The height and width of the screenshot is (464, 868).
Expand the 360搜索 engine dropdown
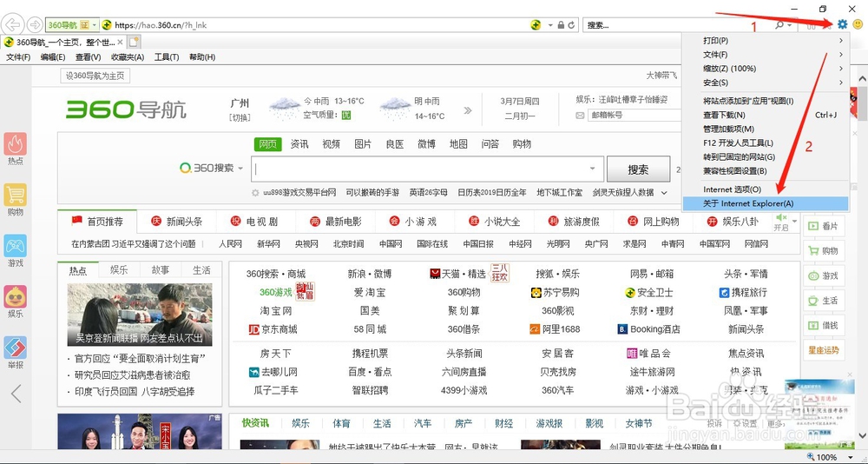click(240, 169)
